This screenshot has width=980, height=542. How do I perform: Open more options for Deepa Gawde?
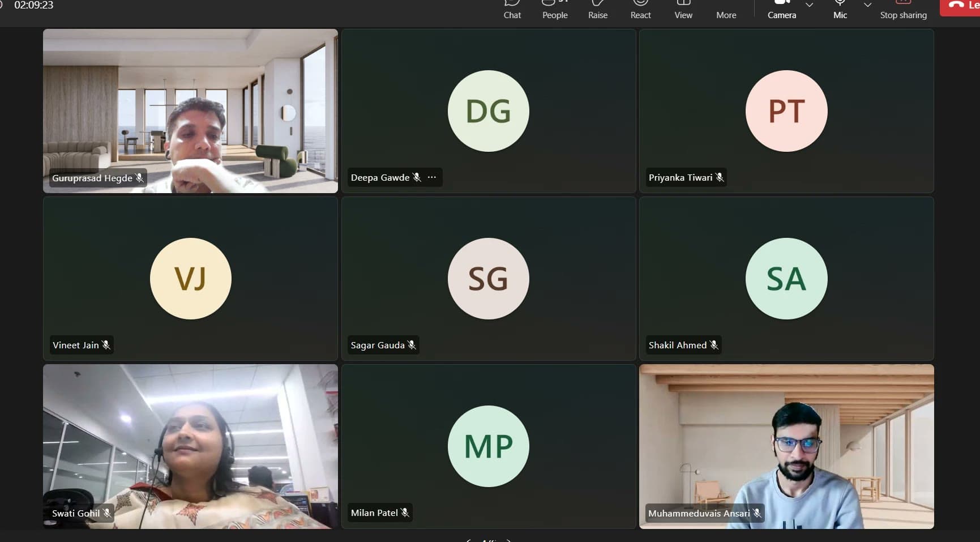432,177
